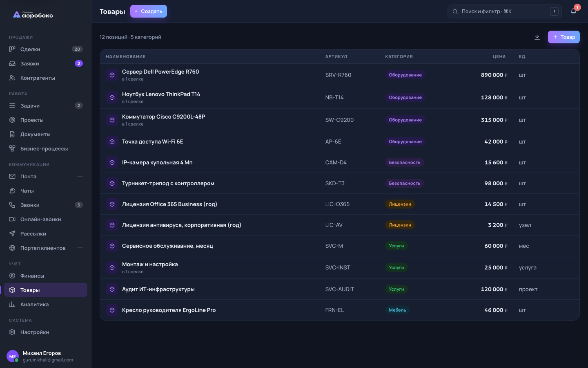The height and width of the screenshot is (368, 588).
Task: Focus the Поиск и фильтр search field
Action: point(505,11)
